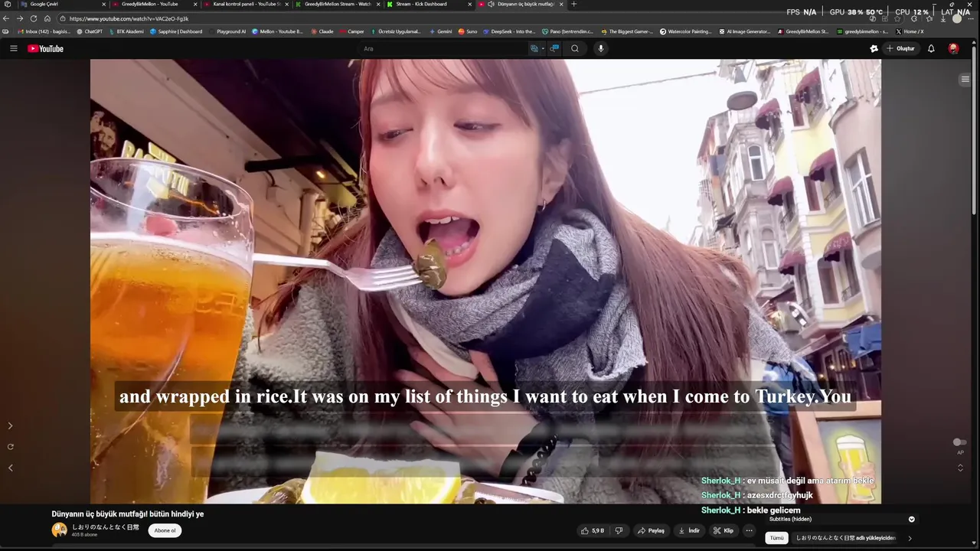980x551 pixels.
Task: Like the video with 5,9 B thumbs-up
Action: tap(593, 530)
